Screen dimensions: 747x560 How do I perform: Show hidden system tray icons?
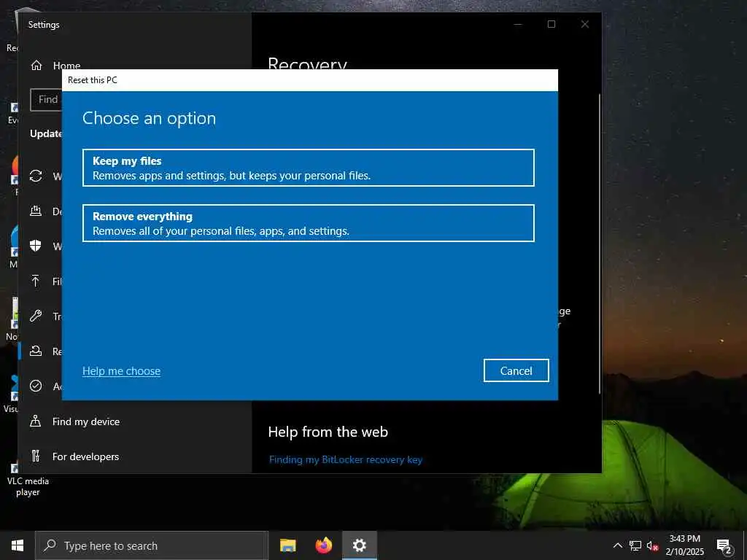tap(617, 545)
